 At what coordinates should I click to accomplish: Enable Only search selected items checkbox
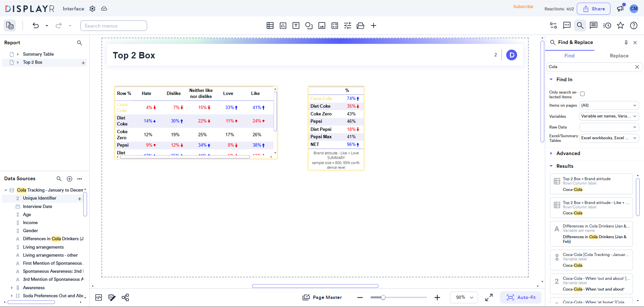pos(582,94)
